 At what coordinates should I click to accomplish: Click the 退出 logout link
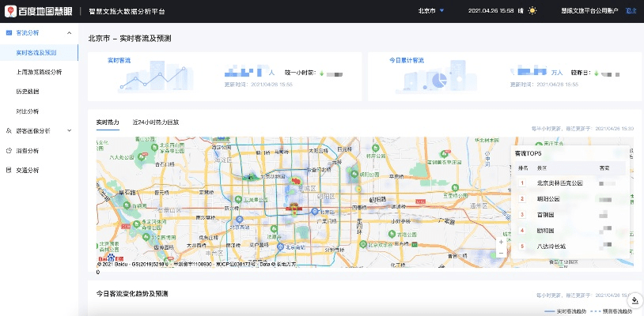coord(631,11)
